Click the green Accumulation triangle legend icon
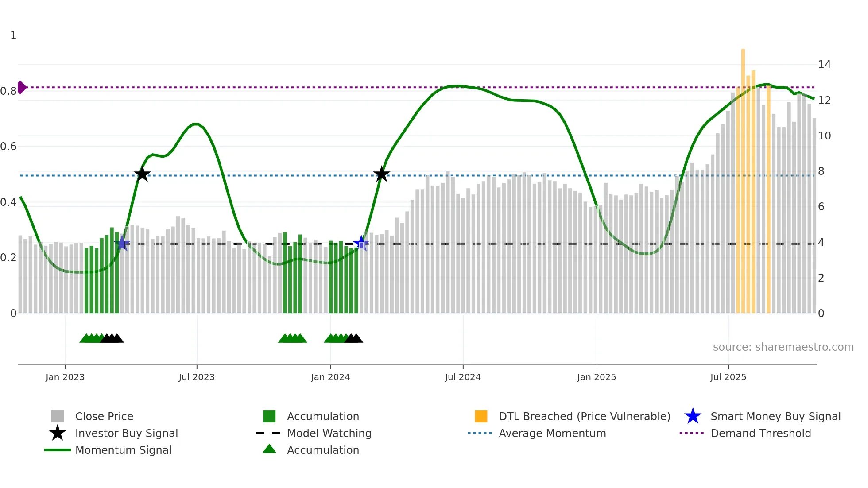 tap(269, 449)
